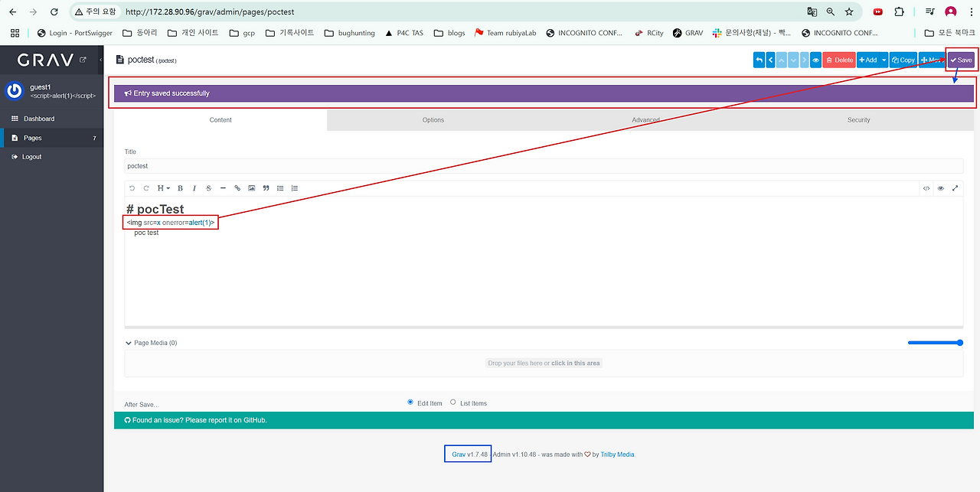Image resolution: width=980 pixels, height=492 pixels.
Task: Select the List Items radio option
Action: coord(453,402)
